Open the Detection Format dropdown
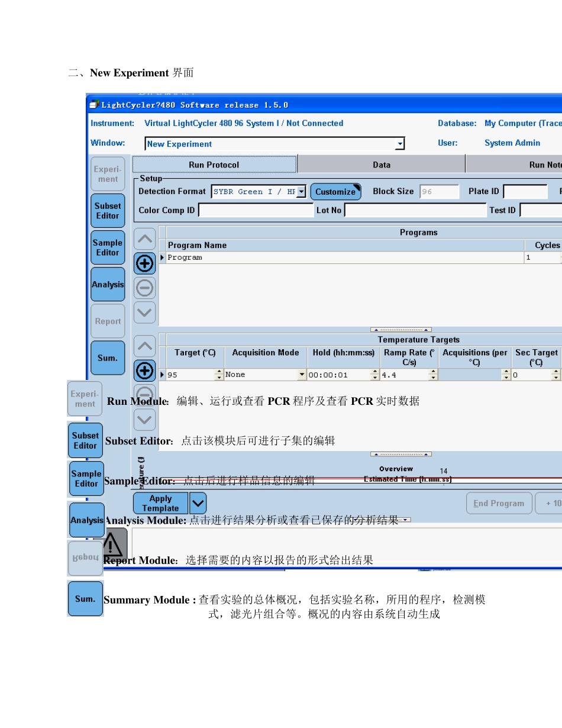Screen dimensions: 562x728 tap(301, 192)
